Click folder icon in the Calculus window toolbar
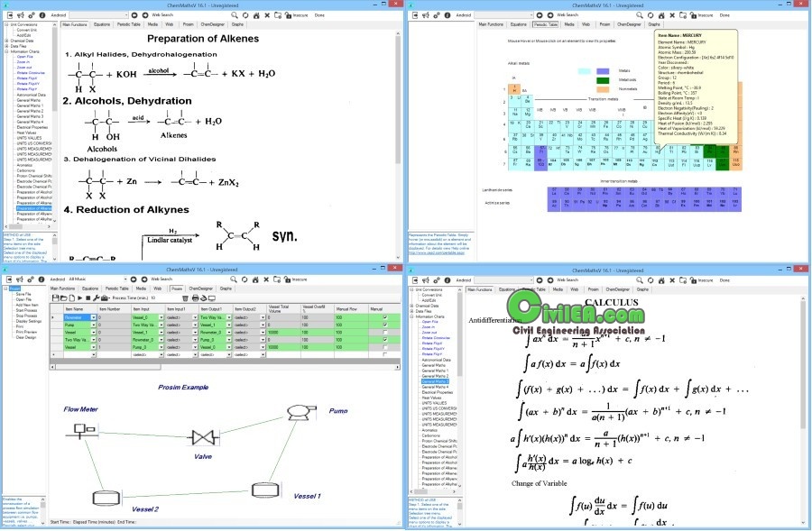Viewport: 812px width, 531px height. click(683, 280)
